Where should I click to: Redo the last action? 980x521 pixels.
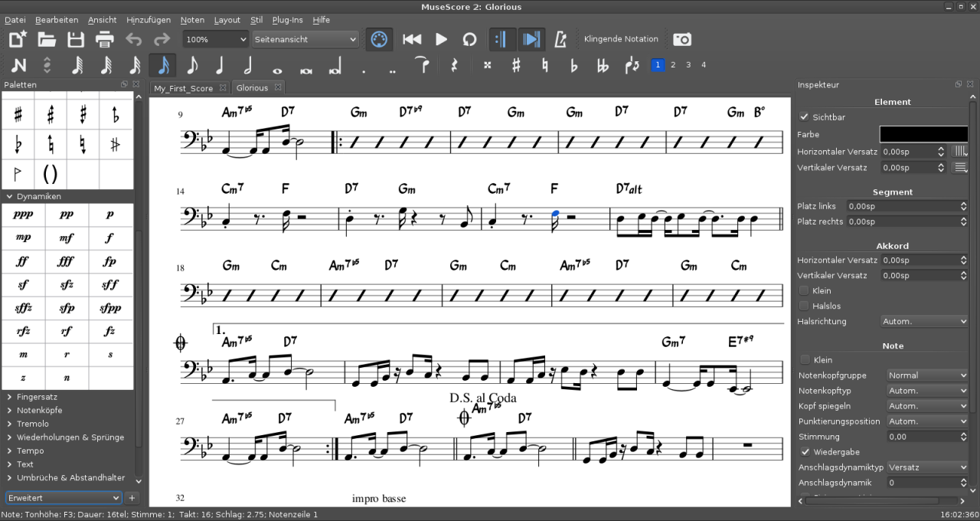tap(162, 39)
